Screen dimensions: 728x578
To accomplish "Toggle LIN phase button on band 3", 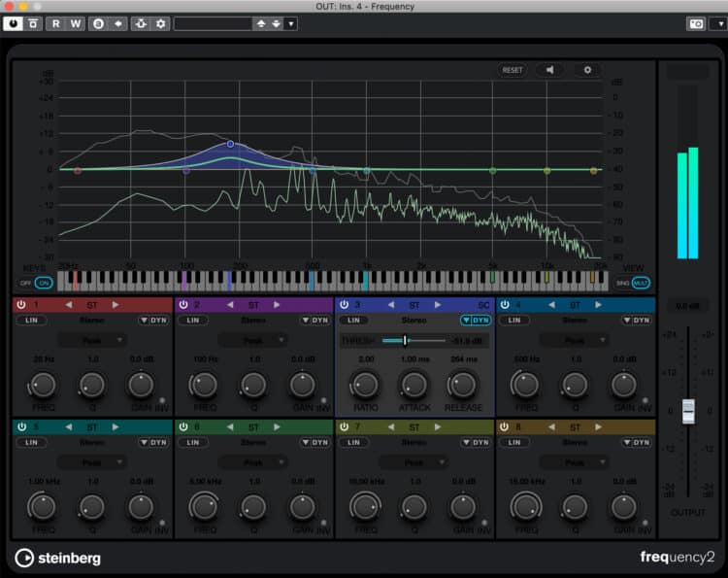I will click(x=353, y=321).
